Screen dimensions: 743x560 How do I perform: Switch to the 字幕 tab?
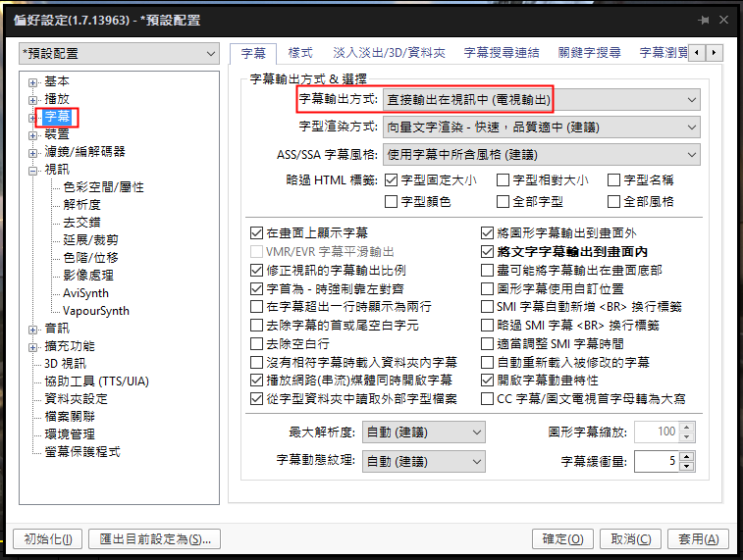[x=253, y=53]
